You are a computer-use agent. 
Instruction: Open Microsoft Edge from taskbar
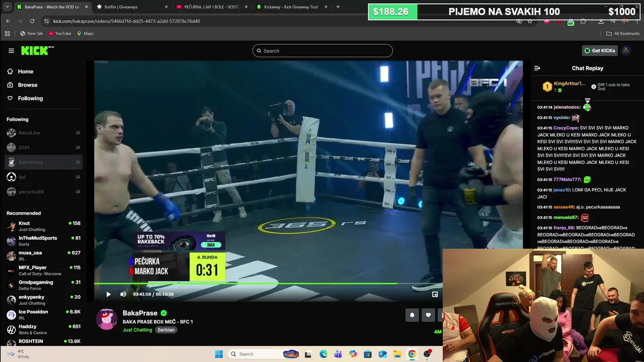click(324, 354)
